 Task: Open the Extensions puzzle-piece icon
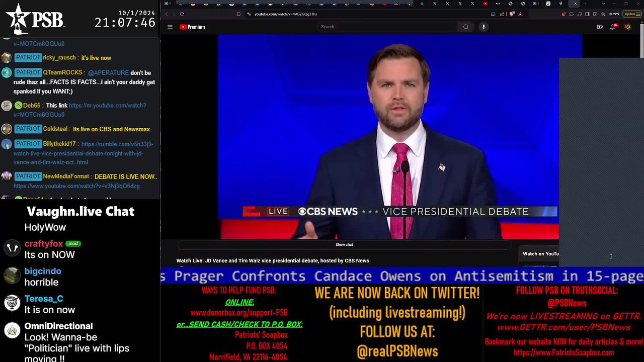coord(572,14)
